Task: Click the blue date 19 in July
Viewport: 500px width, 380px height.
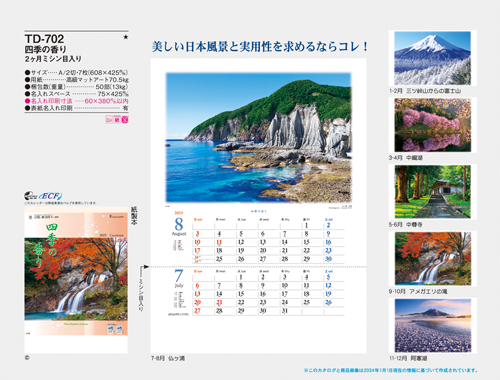Action: [328, 294]
